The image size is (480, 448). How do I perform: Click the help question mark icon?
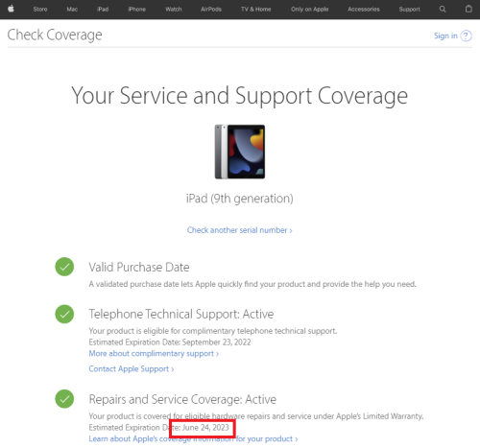click(x=466, y=35)
